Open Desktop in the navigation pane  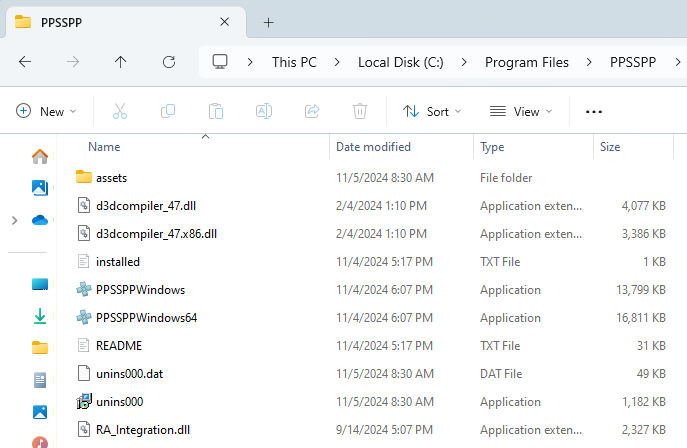tap(40, 284)
